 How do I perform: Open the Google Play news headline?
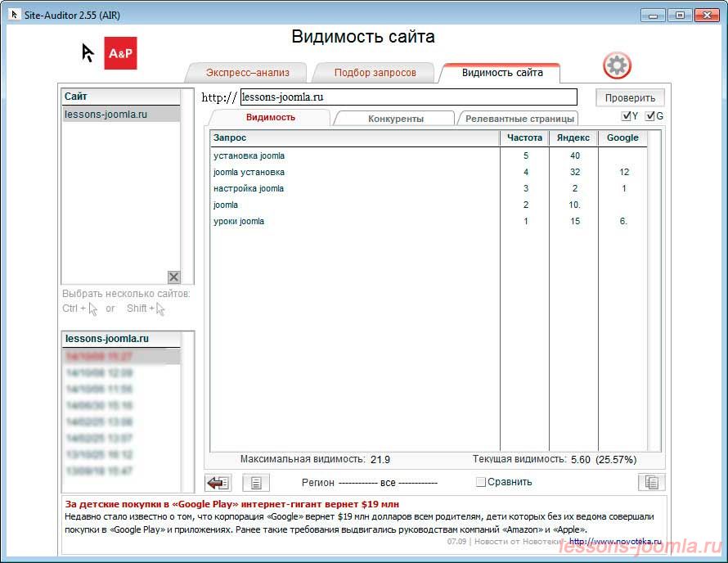(231, 504)
